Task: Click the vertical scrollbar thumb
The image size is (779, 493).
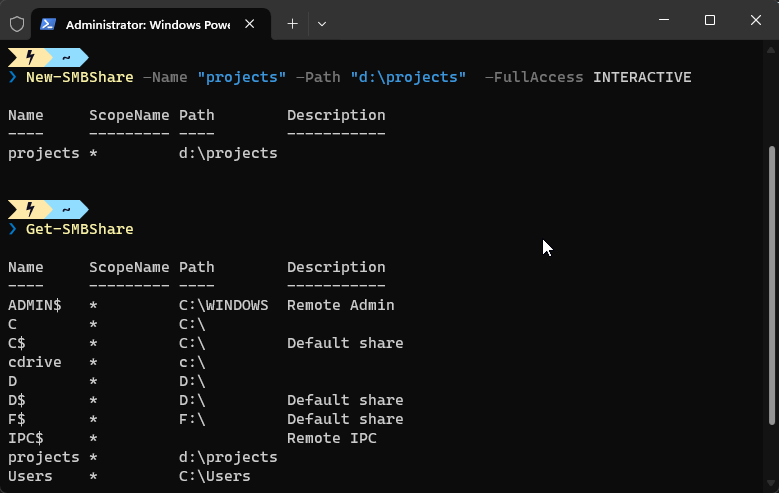Action: 772,285
